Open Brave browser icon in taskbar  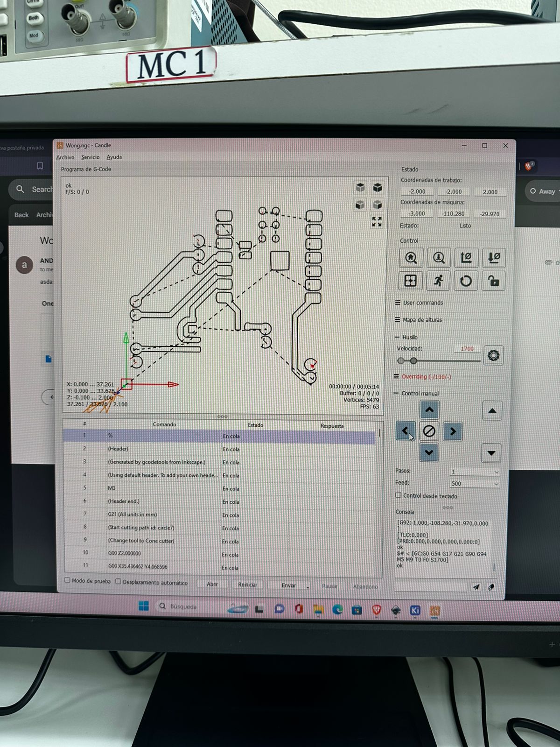(x=377, y=610)
